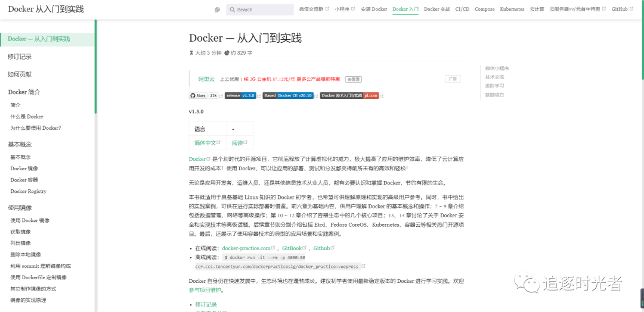The image size is (644, 312).
Task: Collapse the Docker 简介 sidebar section
Action: coord(24,92)
